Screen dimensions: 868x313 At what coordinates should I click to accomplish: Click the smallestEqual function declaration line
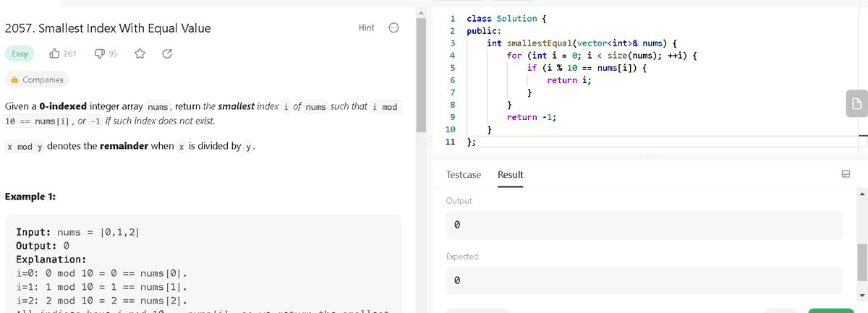pyautogui.click(x=582, y=43)
